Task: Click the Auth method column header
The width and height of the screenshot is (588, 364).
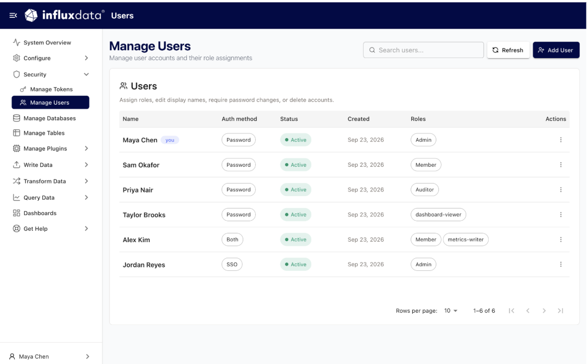Action: (239, 119)
